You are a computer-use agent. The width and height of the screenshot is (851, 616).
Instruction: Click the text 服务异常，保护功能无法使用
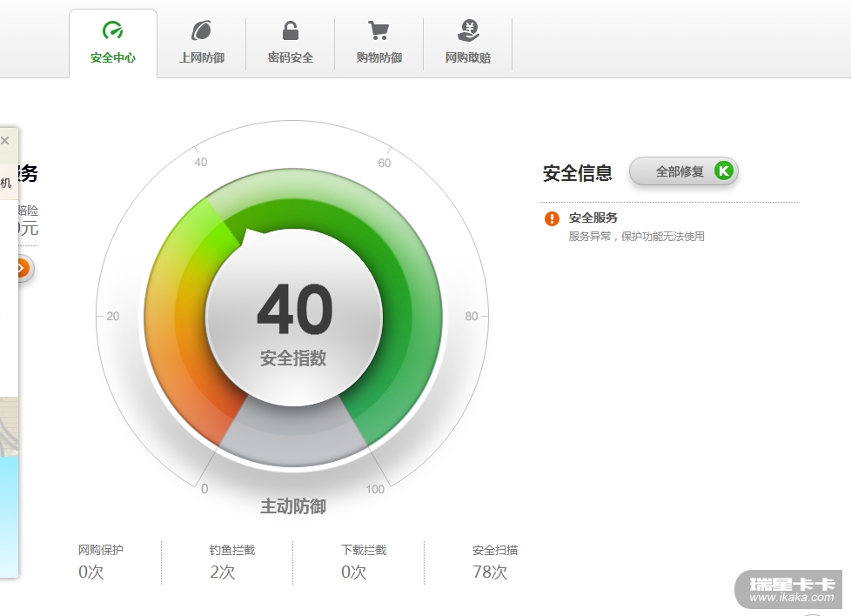(637, 236)
